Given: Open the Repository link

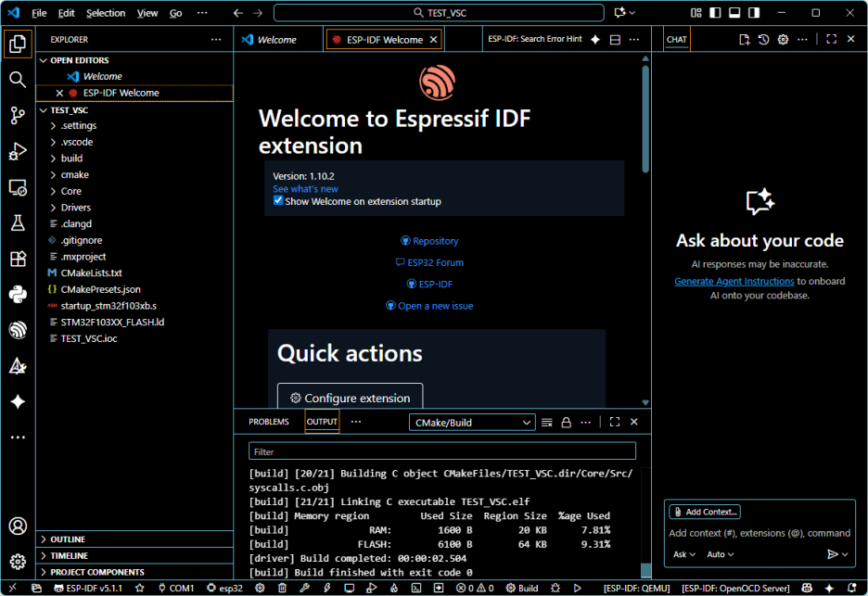Looking at the screenshot, I should pos(429,241).
